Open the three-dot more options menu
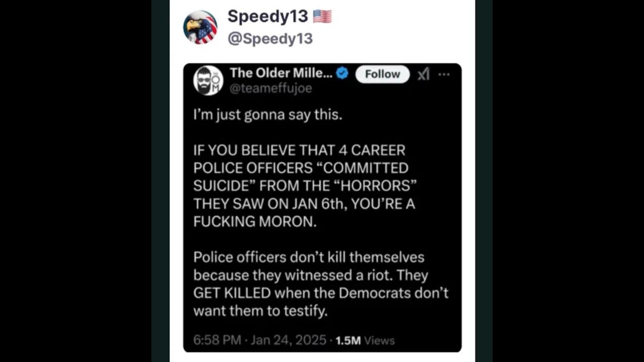The width and height of the screenshot is (644, 362). coord(444,74)
